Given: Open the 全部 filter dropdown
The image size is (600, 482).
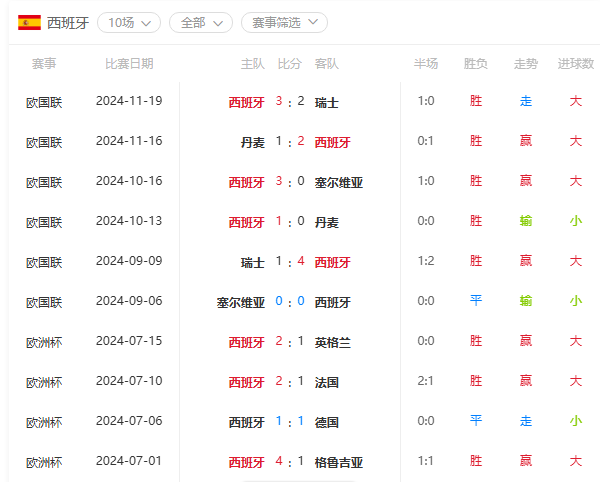Looking at the screenshot, I should pos(201,23).
